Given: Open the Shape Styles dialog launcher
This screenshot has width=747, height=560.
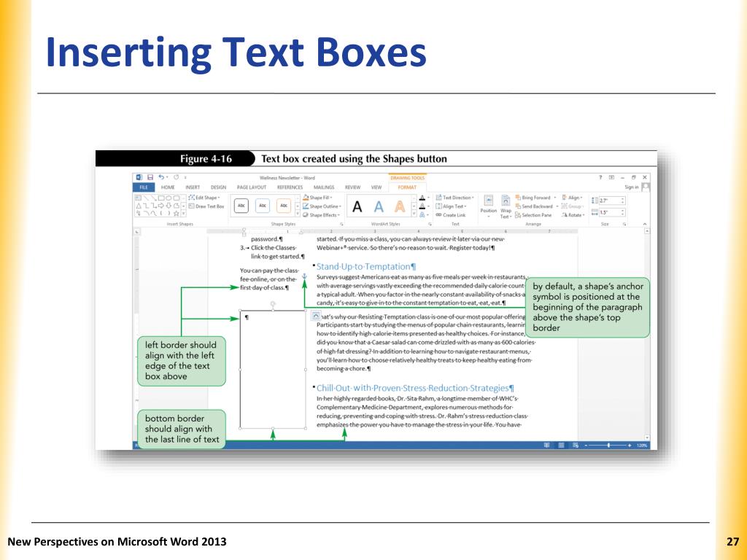Looking at the screenshot, I should click(341, 224).
